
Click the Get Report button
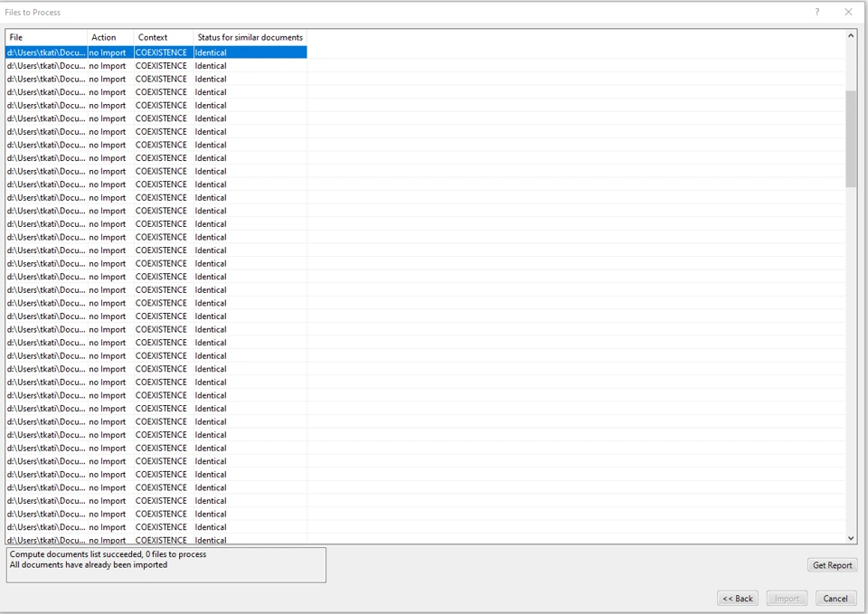pos(832,565)
